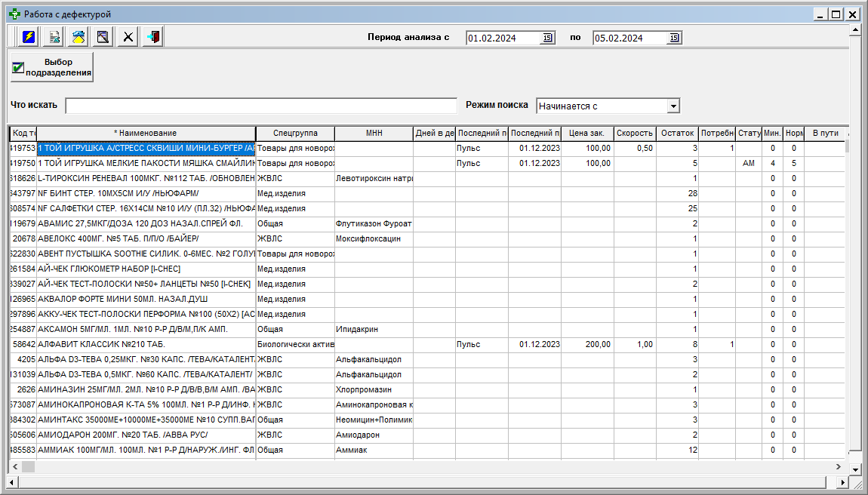
Task: Click the Мин. column header
Action: point(772,134)
